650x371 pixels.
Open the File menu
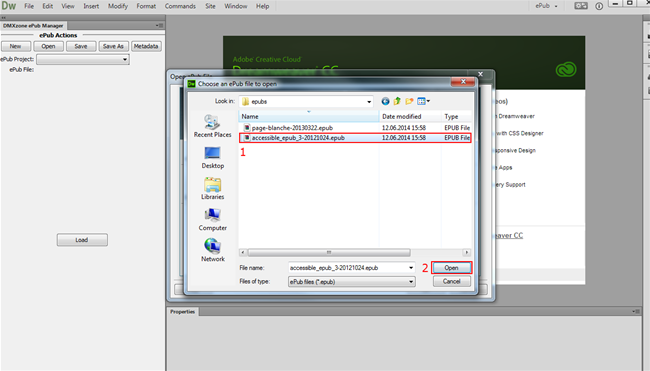pyautogui.click(x=29, y=6)
